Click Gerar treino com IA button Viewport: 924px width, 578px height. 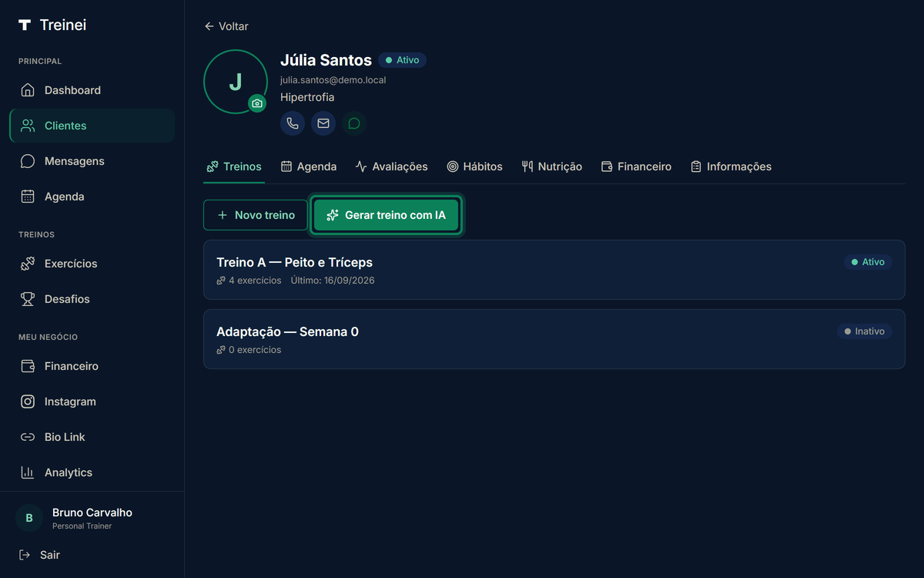click(386, 215)
